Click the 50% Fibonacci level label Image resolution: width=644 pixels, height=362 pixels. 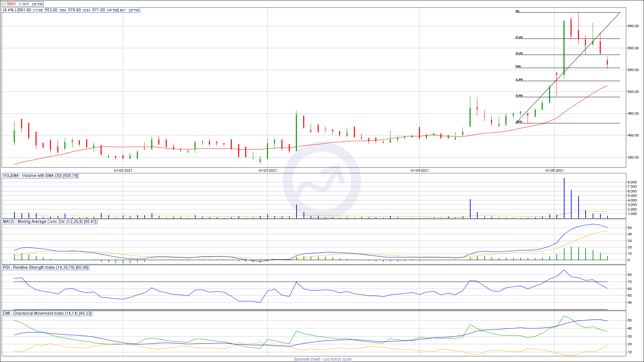(518, 66)
